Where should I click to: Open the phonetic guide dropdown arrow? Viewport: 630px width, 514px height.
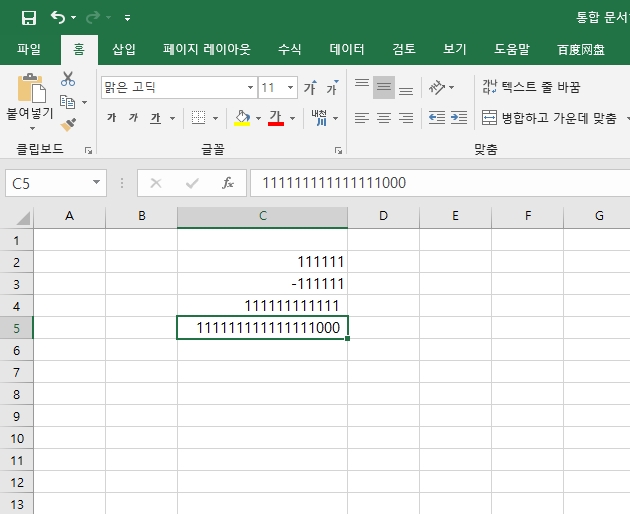(x=335, y=118)
